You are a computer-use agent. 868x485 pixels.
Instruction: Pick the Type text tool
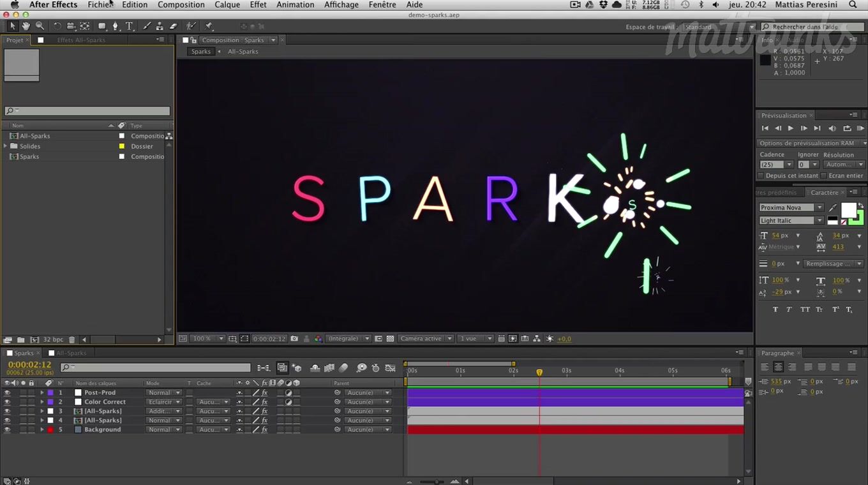129,26
